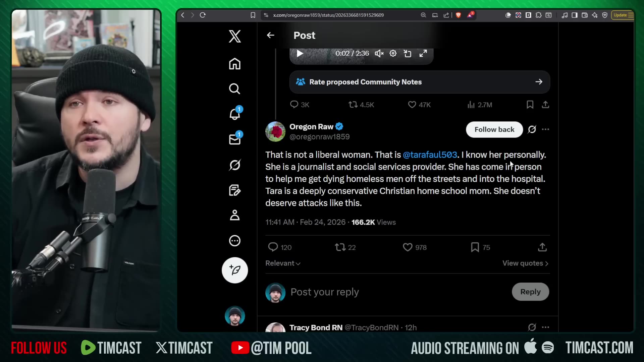This screenshot has width=644, height=362.
Task: Open Grok from the sidebar
Action: (234, 165)
